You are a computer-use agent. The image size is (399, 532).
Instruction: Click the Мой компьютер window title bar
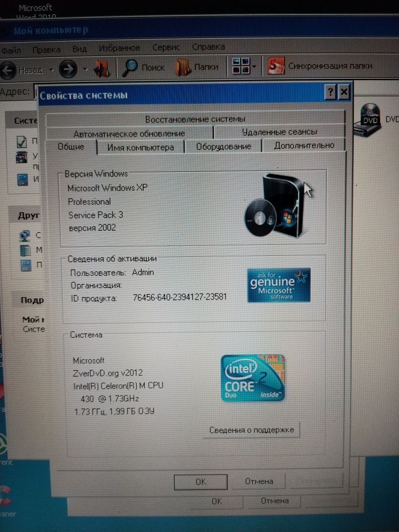click(x=199, y=29)
